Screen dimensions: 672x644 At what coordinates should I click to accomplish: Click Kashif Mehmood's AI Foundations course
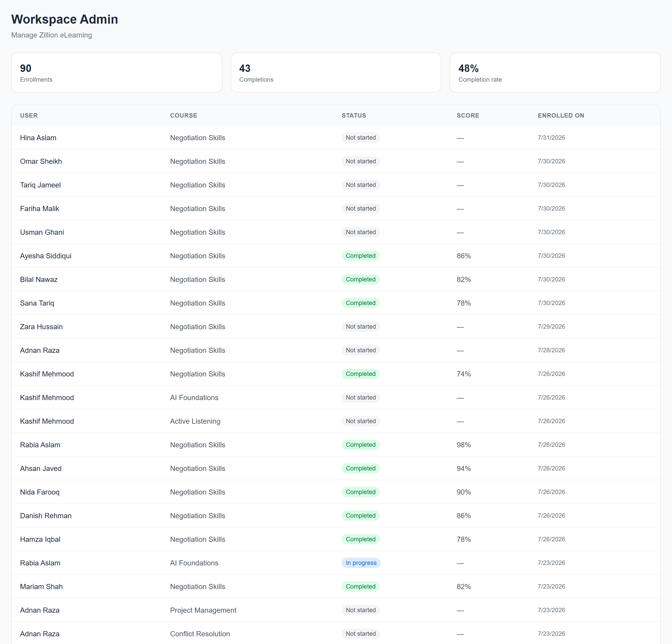click(194, 398)
